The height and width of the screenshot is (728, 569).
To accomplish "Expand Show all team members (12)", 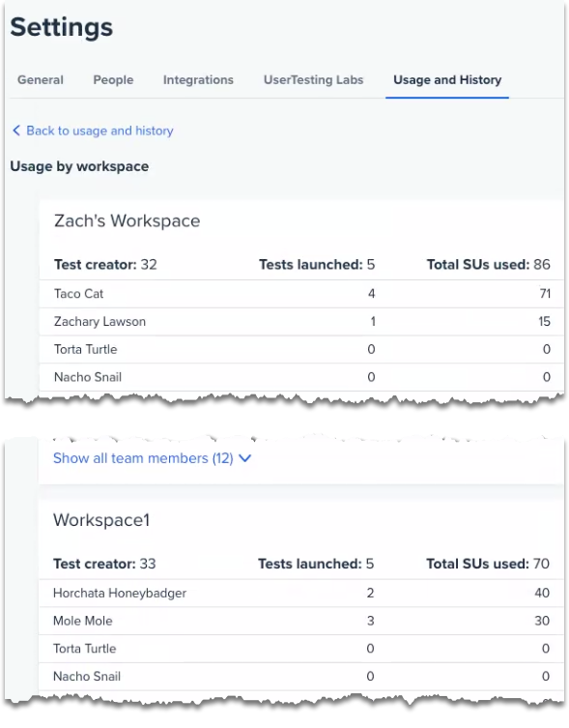I will [x=143, y=458].
